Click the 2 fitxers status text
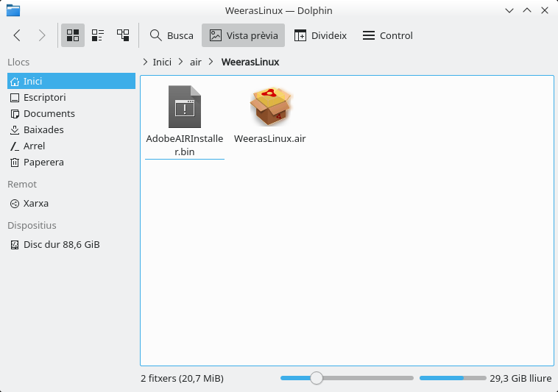 pos(183,379)
